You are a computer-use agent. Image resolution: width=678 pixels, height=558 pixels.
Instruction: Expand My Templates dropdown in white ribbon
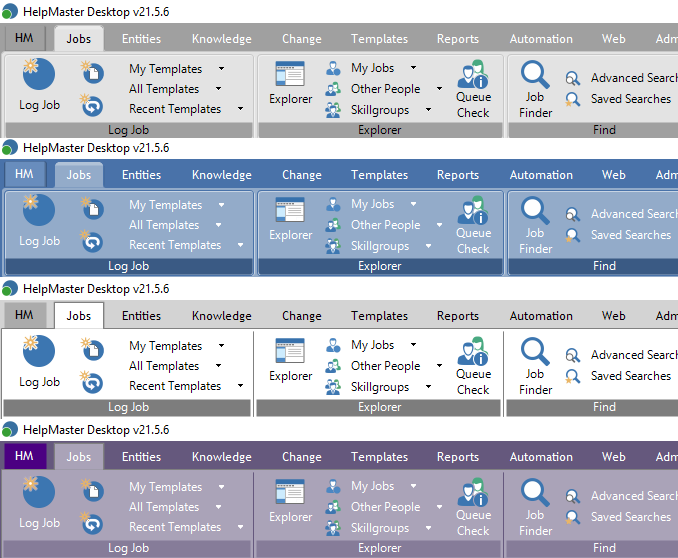click(x=221, y=346)
